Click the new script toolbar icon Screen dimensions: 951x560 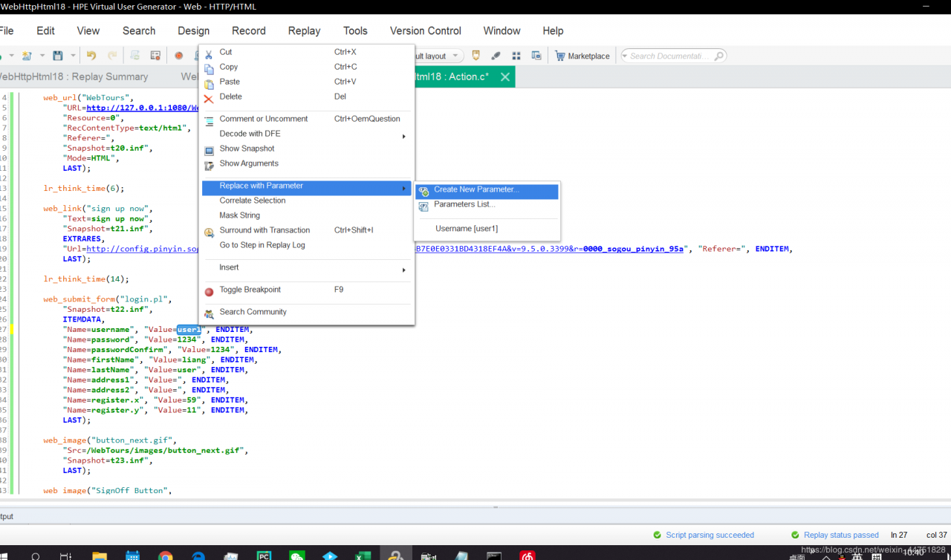tap(27, 56)
